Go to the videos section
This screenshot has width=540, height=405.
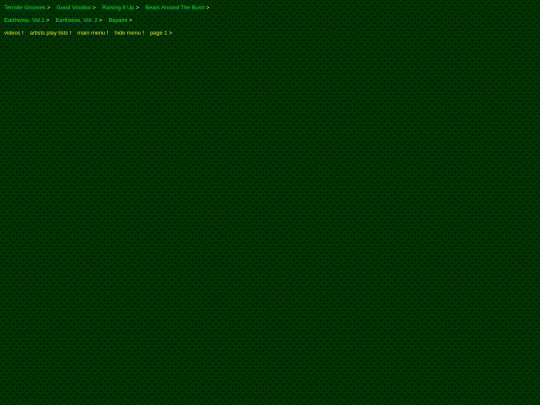coord(13,33)
